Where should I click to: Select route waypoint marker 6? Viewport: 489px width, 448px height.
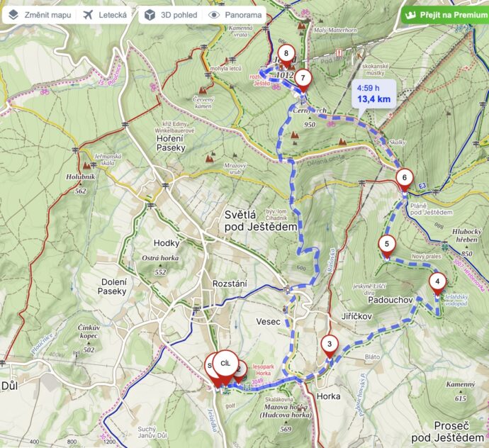click(405, 178)
